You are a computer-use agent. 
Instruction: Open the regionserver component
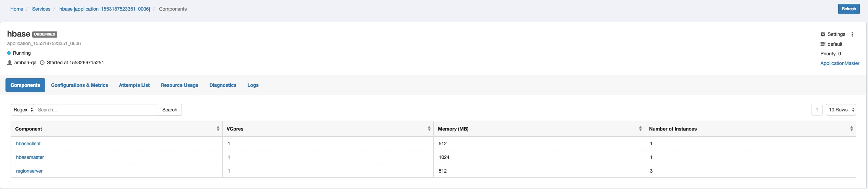pyautogui.click(x=29, y=171)
